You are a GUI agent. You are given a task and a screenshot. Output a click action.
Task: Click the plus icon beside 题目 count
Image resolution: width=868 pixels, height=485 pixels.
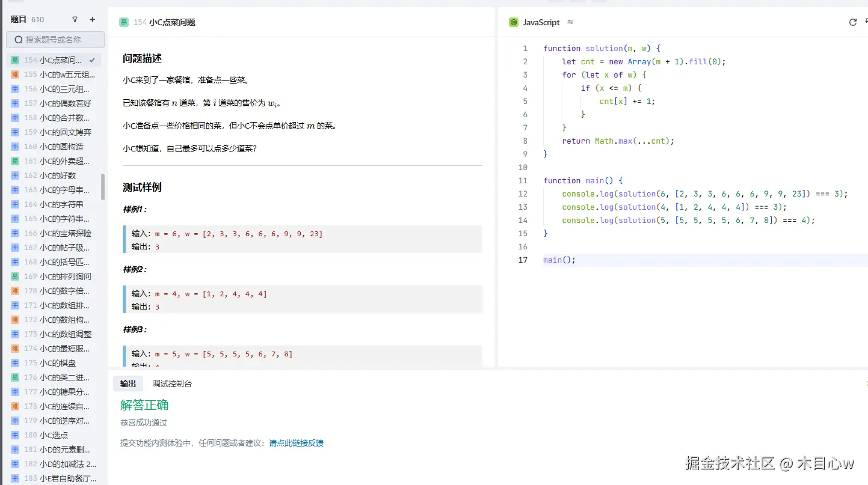click(92, 19)
